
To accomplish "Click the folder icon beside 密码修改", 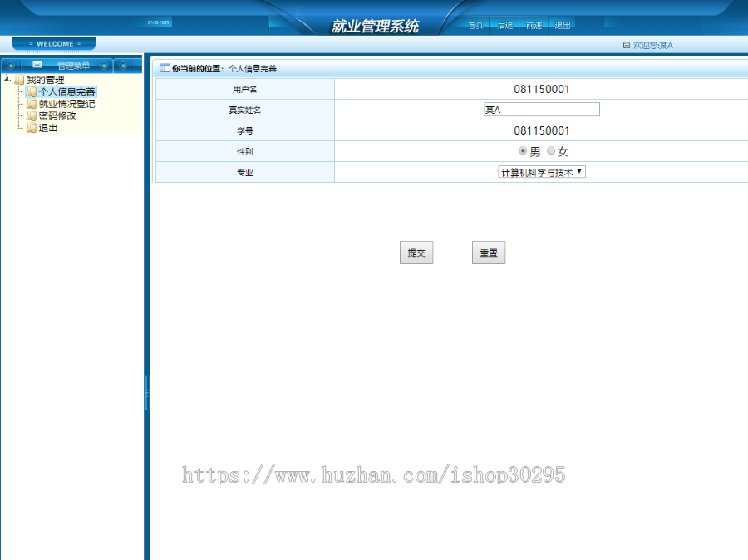I will pos(32,116).
